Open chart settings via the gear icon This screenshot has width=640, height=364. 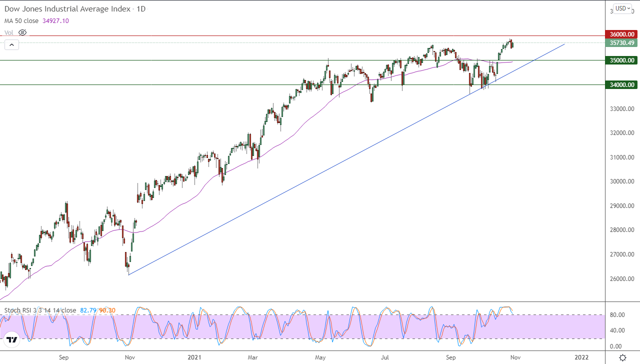coord(622,357)
